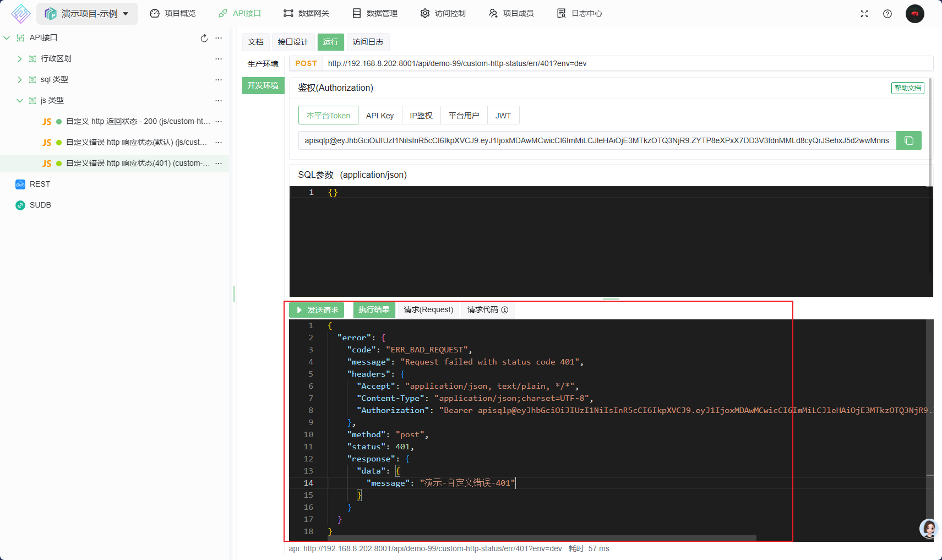Click the split-pane resize handle
This screenshot has width=942, height=560.
pyautogui.click(x=611, y=299)
